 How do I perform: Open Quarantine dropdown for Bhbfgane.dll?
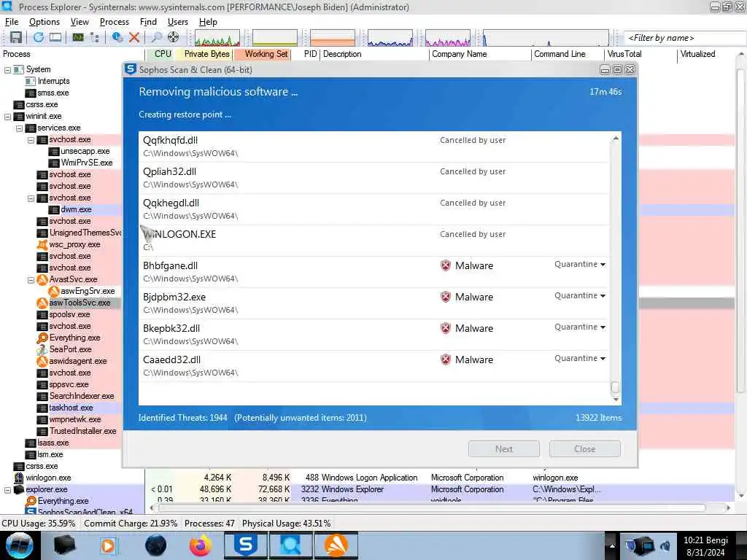[x=580, y=264]
